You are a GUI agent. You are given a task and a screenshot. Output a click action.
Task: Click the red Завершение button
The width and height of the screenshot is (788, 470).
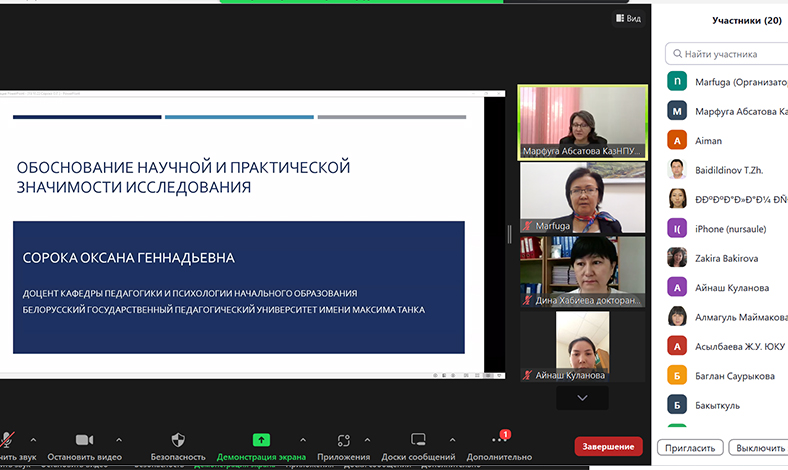[608, 446]
